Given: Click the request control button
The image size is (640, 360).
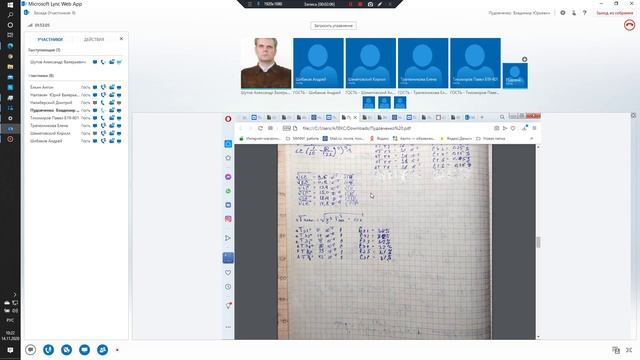Looking at the screenshot, I should (x=333, y=26).
